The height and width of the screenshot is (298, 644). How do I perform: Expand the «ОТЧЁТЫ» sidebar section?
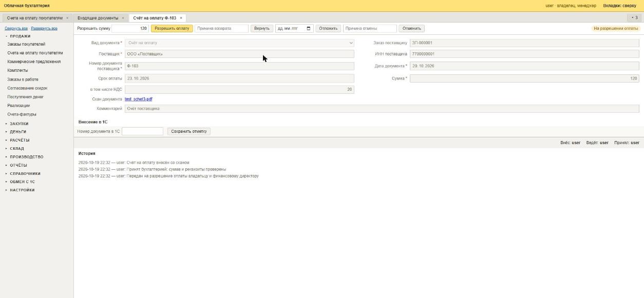click(x=18, y=165)
